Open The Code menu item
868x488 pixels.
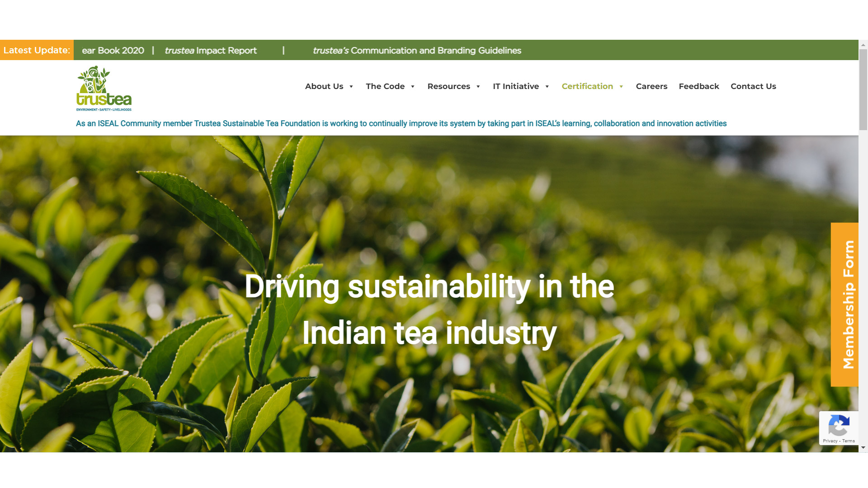pos(385,86)
